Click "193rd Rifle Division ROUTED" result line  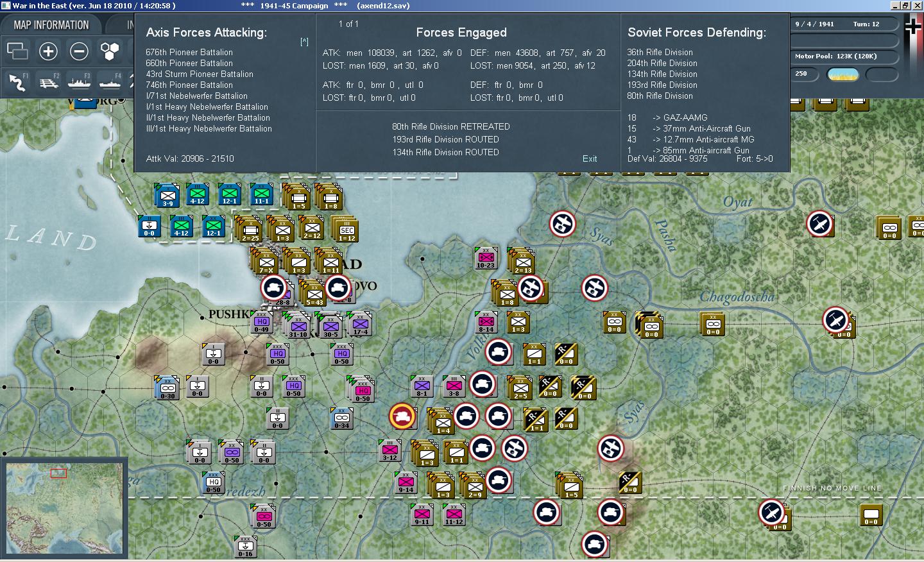point(446,139)
